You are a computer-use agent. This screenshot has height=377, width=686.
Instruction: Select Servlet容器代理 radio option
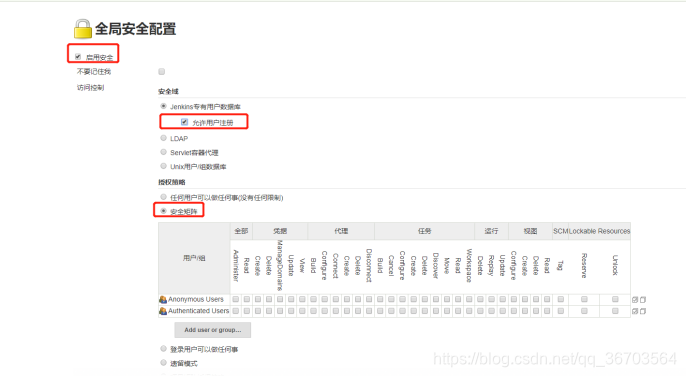[163, 152]
